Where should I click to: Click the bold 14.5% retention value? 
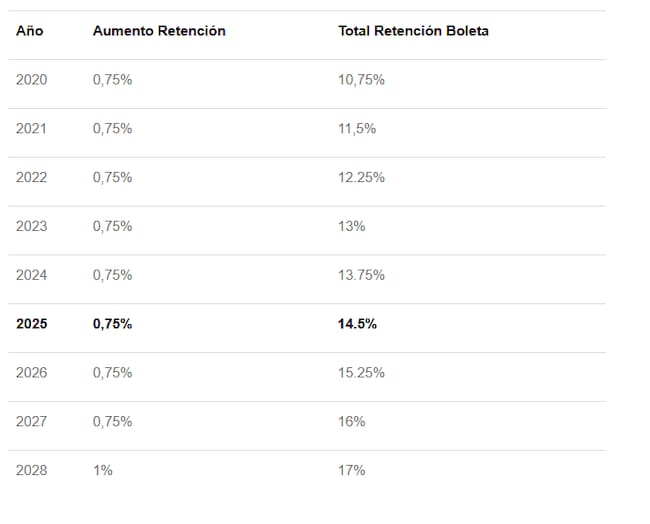click(x=357, y=324)
